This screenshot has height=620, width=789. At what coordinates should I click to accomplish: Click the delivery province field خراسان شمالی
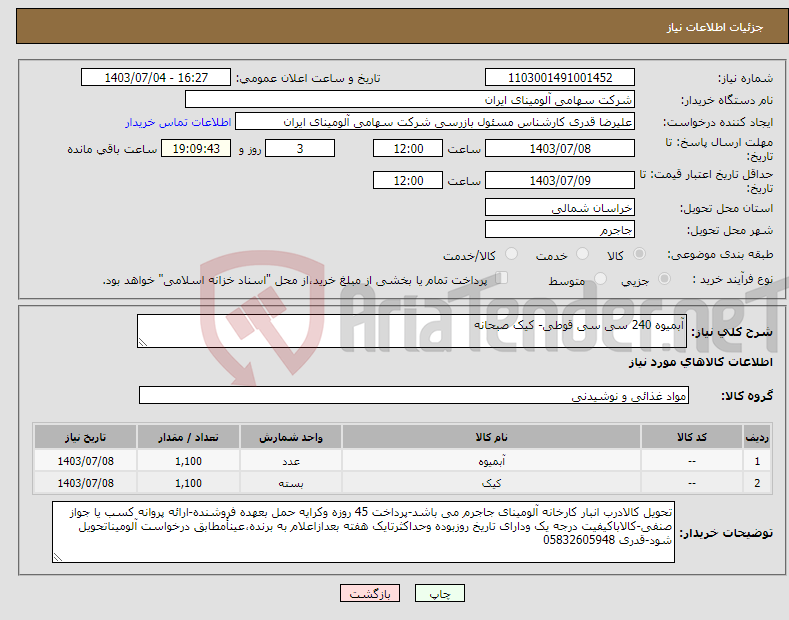point(560,207)
